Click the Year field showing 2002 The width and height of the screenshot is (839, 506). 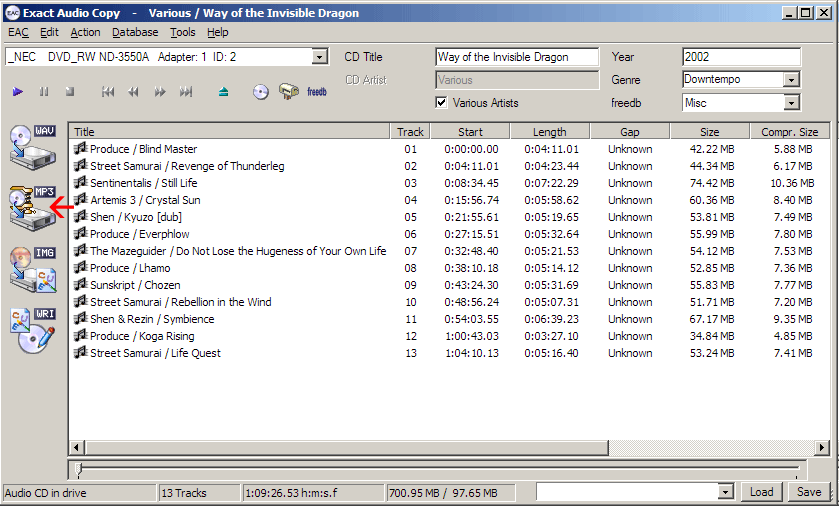[741, 57]
